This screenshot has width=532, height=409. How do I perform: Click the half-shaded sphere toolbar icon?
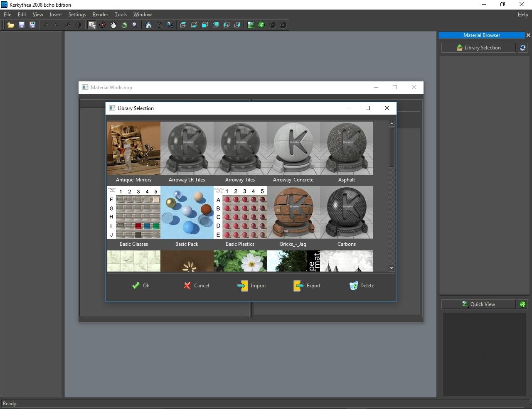(x=79, y=25)
